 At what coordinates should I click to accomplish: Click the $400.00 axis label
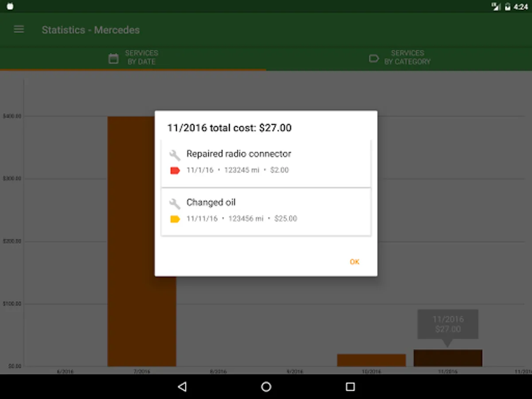[12, 116]
